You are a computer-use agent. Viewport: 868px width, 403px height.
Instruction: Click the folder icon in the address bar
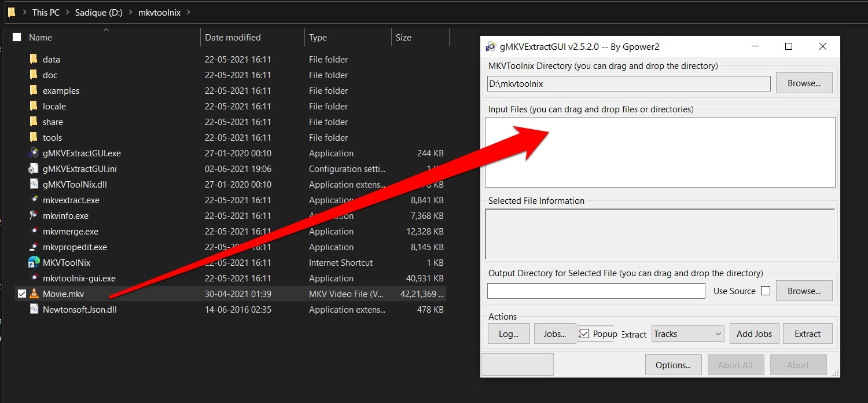12,12
